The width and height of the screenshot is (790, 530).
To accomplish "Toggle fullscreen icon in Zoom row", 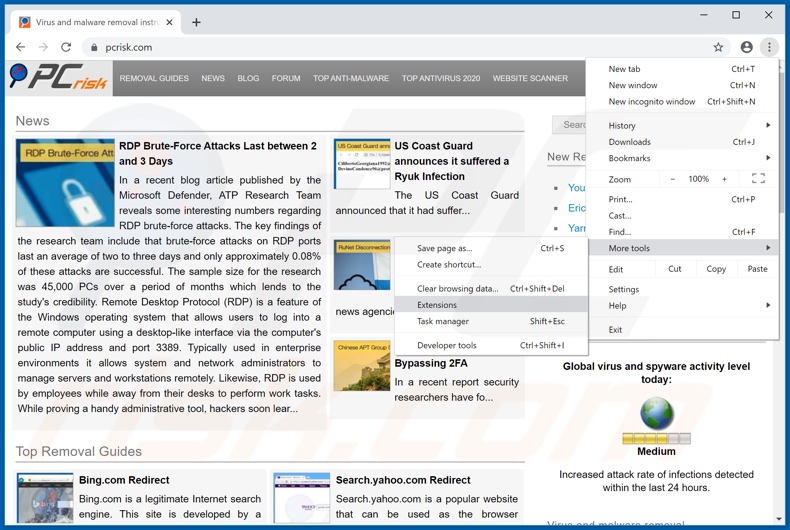I will (x=758, y=179).
